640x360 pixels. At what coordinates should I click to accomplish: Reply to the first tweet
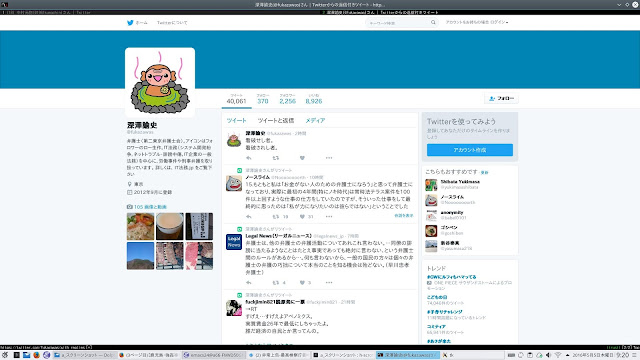pyautogui.click(x=249, y=158)
